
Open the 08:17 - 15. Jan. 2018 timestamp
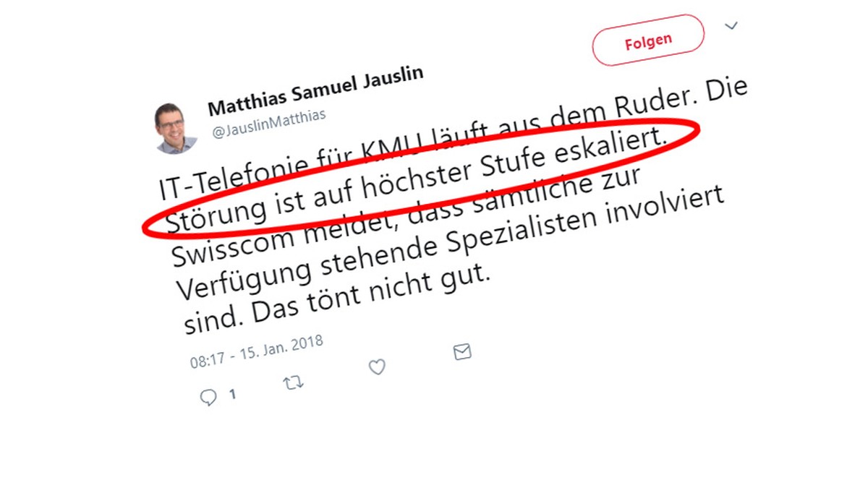point(256,351)
